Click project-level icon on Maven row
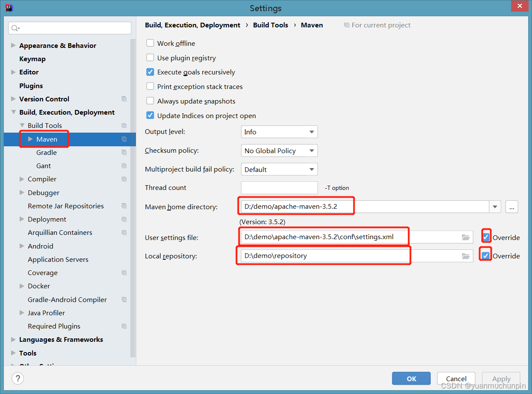 [x=124, y=139]
